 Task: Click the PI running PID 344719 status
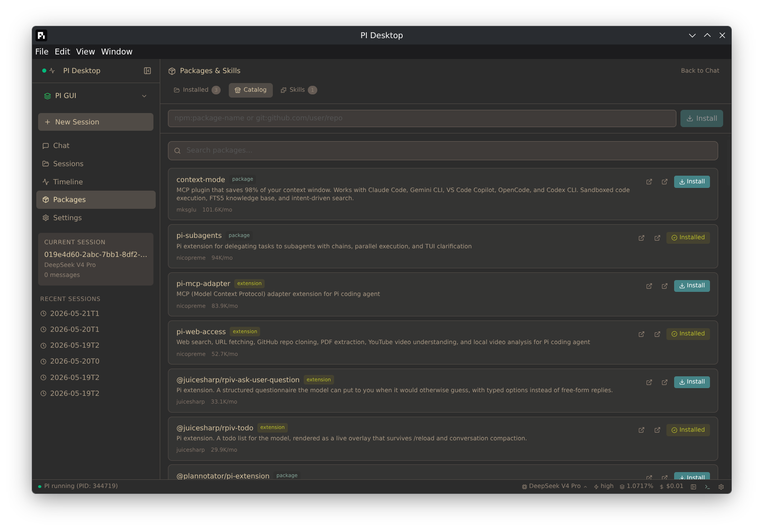[78, 486]
